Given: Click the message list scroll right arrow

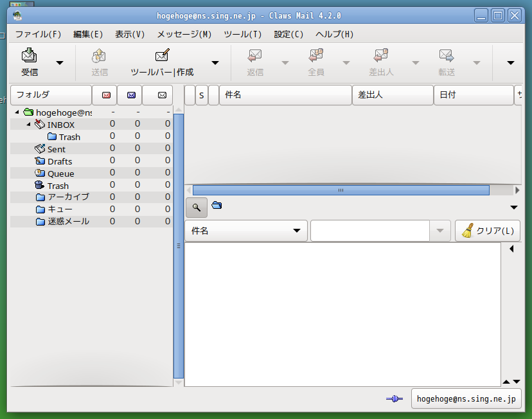Looking at the screenshot, I should (x=517, y=190).
